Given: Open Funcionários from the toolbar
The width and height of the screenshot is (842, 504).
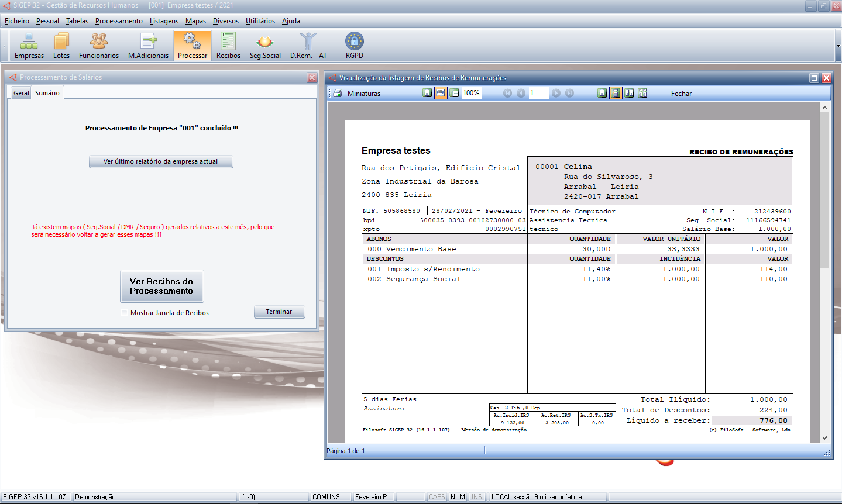Looking at the screenshot, I should click(99, 46).
